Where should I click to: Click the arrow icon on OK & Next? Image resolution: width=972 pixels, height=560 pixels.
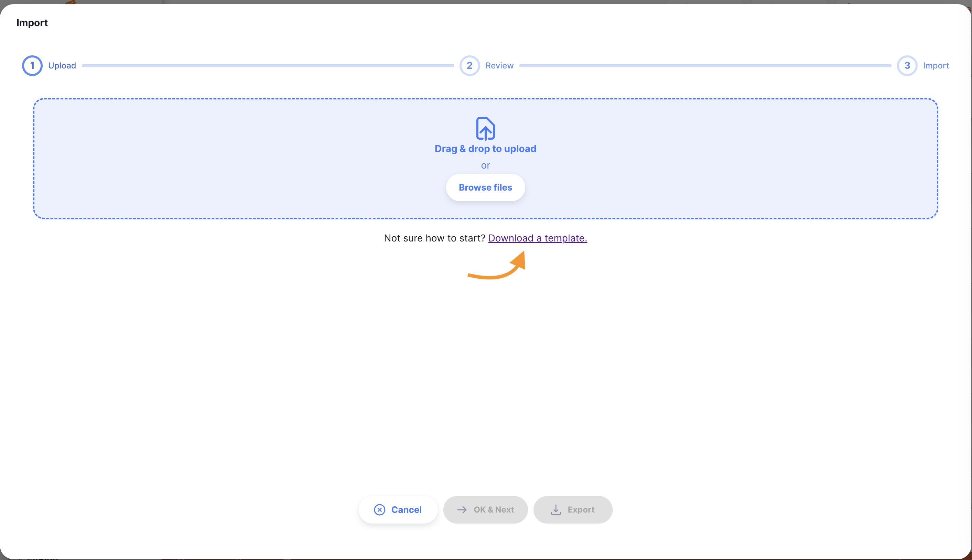click(462, 509)
